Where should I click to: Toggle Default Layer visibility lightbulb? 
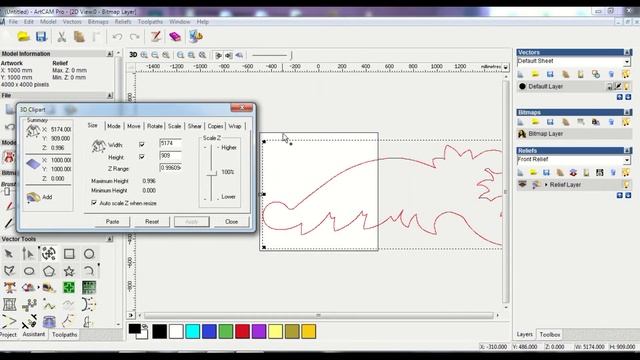(x=627, y=86)
